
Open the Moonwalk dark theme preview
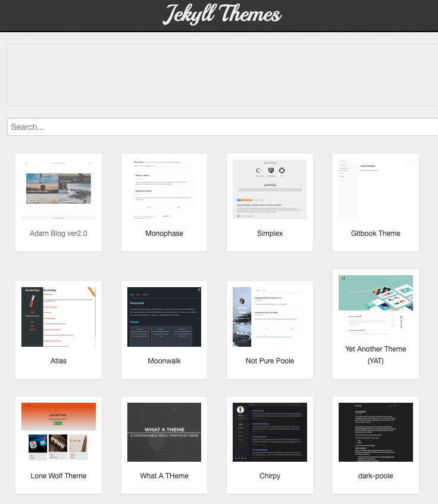[x=164, y=317]
